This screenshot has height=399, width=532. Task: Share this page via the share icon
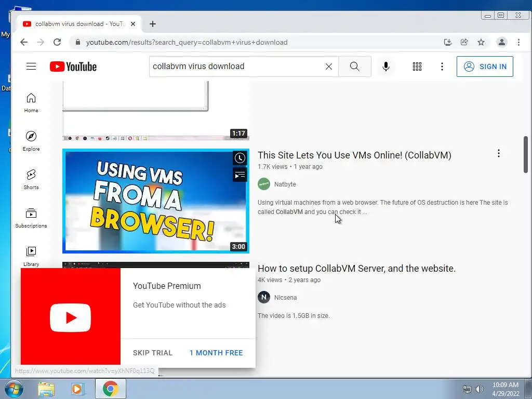coord(464,42)
